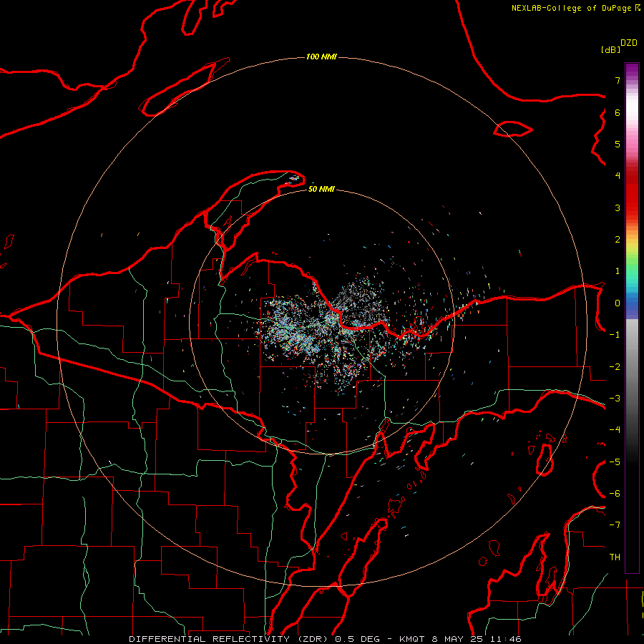Click the "100 NMI" range ring label

[321, 57]
